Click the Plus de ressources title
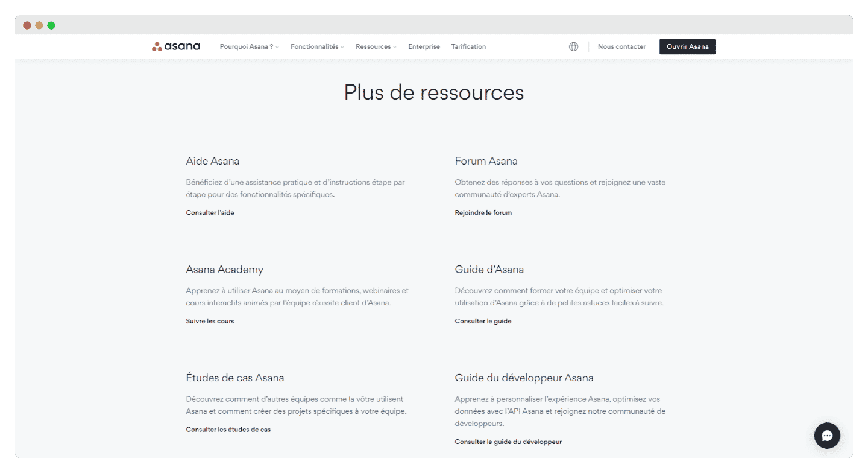This screenshot has width=868, height=473. point(434,92)
